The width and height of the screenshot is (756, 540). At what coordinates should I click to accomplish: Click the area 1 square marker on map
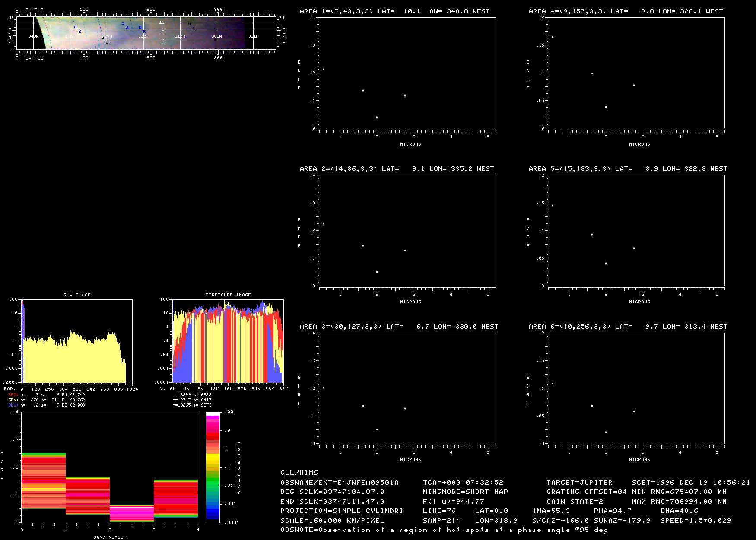pos(46,22)
